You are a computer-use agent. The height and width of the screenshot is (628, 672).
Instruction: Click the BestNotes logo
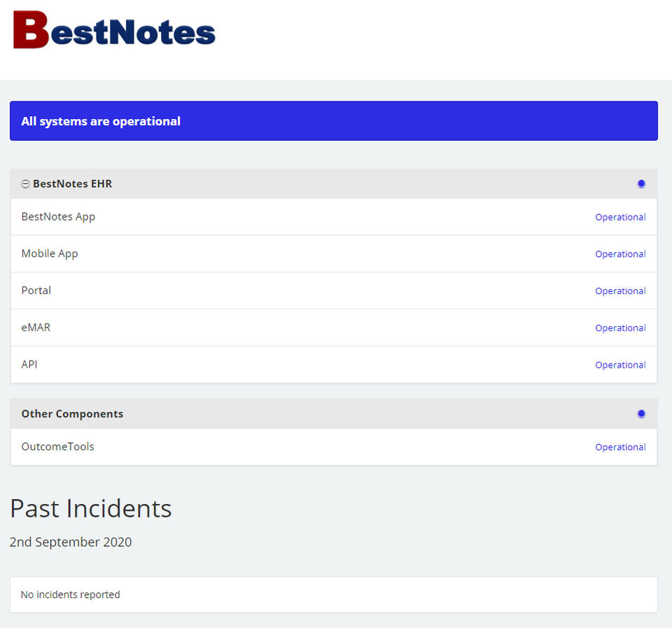[x=114, y=29]
